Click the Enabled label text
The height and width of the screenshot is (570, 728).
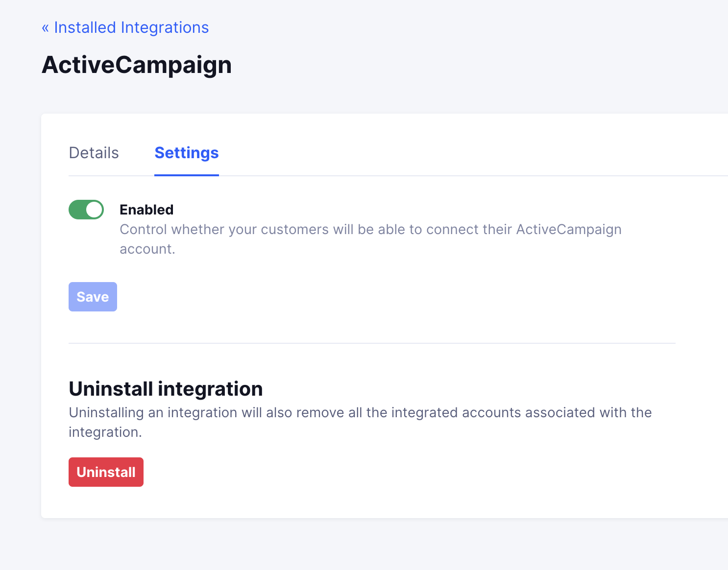tap(146, 210)
